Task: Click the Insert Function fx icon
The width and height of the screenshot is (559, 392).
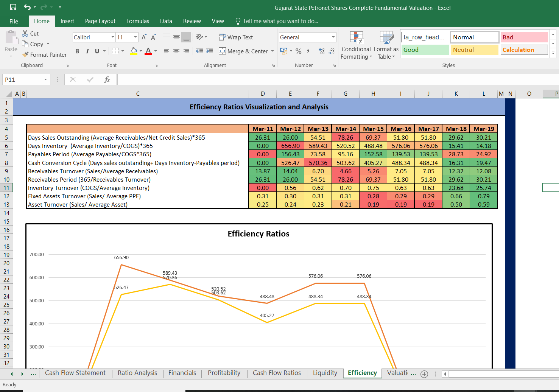Action: point(107,79)
